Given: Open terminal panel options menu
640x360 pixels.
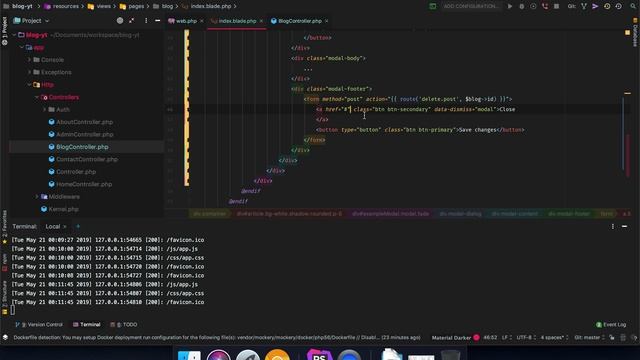Looking at the screenshot, I should coord(613,227).
